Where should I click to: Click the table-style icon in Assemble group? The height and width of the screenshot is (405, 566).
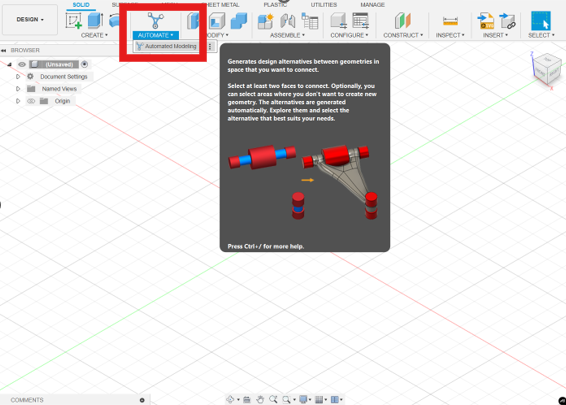(x=310, y=21)
